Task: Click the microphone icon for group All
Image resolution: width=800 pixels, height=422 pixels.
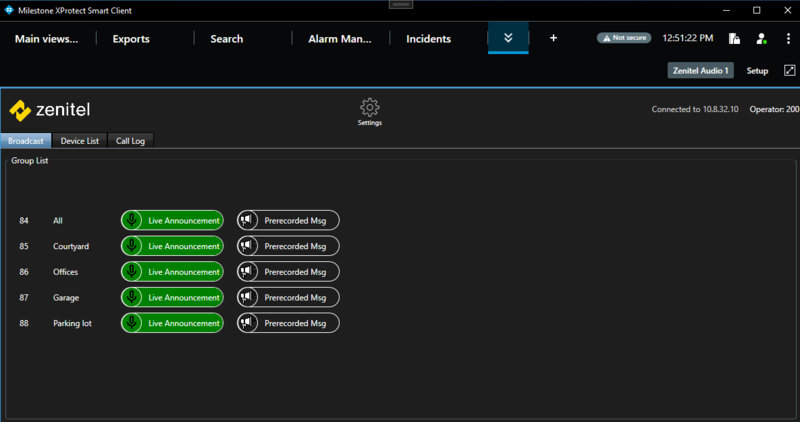Action: (x=132, y=220)
